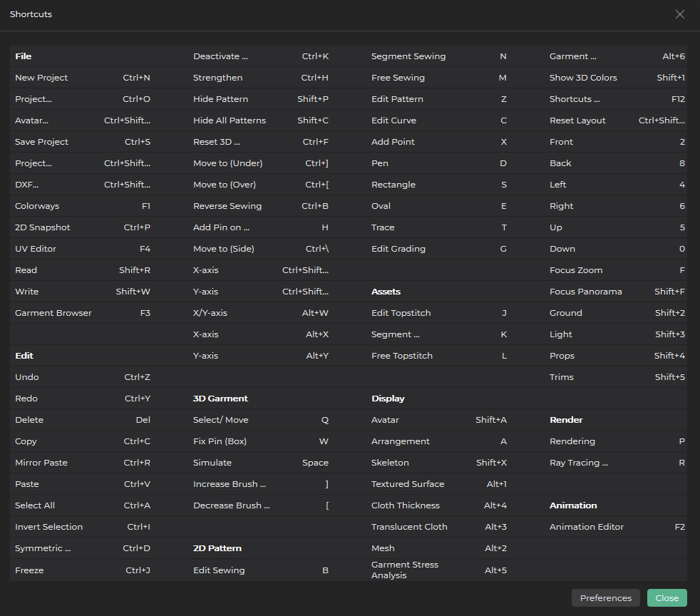Select the 'F12' shortcut key value
700x616 pixels.
(x=678, y=99)
